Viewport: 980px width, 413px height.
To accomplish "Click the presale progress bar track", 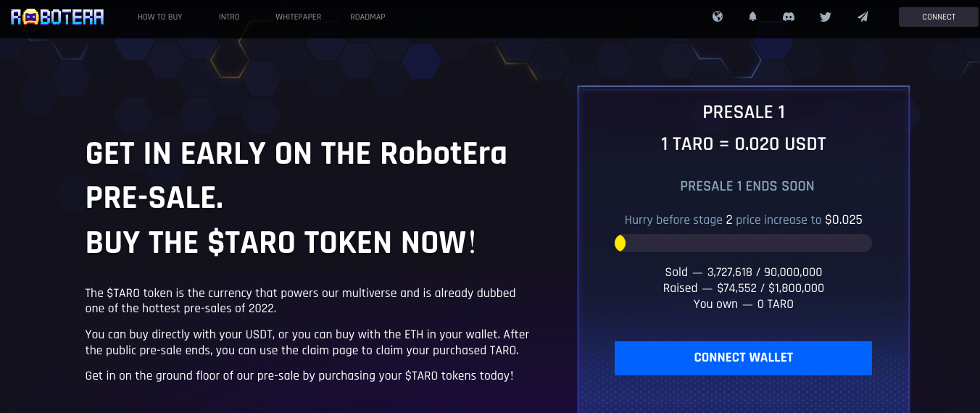I will pyautogui.click(x=743, y=243).
